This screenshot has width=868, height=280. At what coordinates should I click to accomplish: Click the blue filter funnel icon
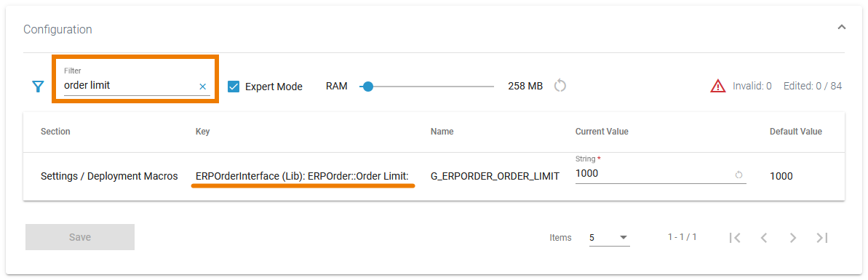(38, 87)
